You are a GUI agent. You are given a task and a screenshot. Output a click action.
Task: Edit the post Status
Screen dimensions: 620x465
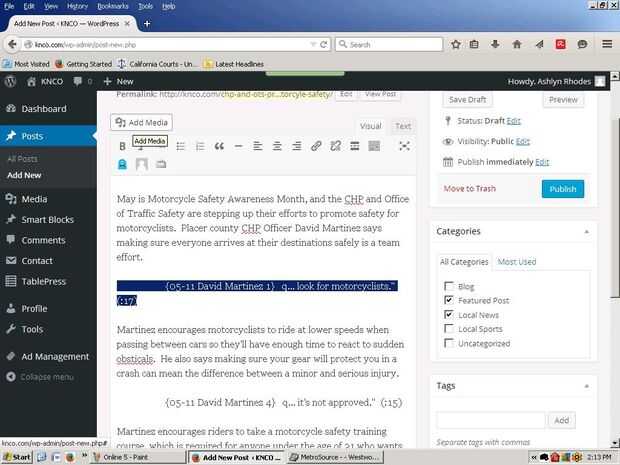coord(514,121)
